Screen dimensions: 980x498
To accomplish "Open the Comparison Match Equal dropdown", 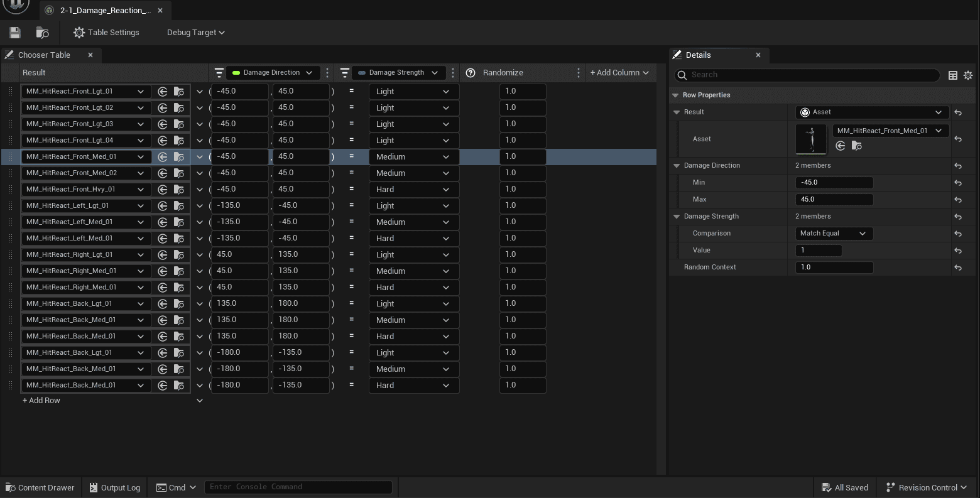I will (x=832, y=234).
